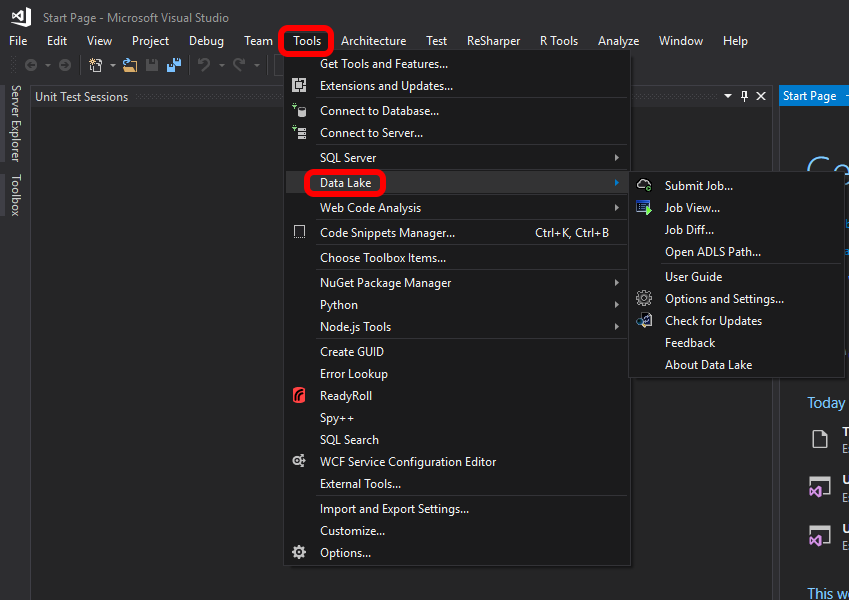Click the Submit Job cloud icon
The height and width of the screenshot is (600, 849).
click(x=644, y=185)
